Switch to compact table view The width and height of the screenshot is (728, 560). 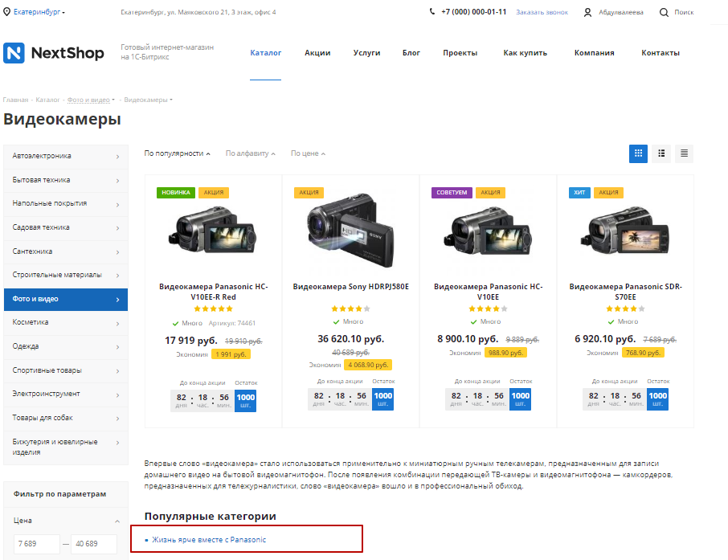(x=684, y=153)
